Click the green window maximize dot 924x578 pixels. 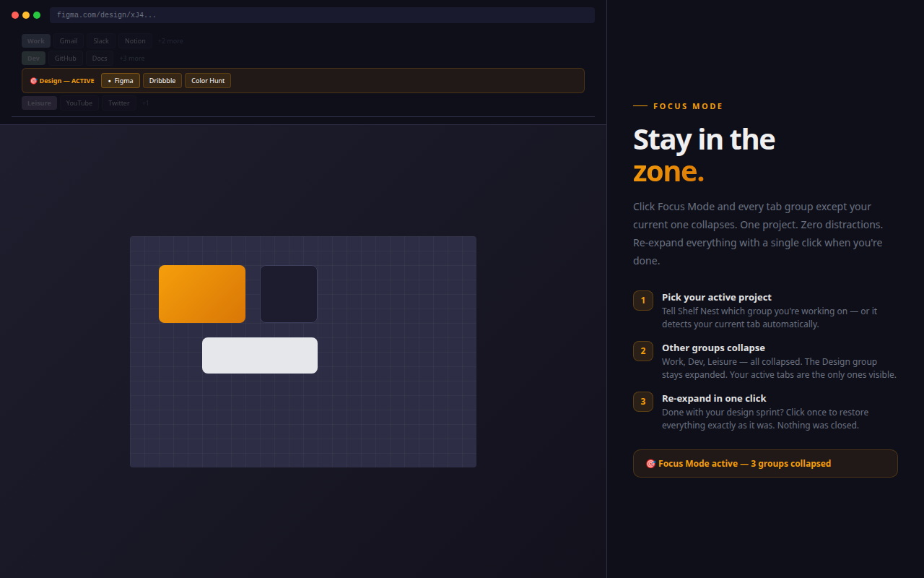(37, 15)
